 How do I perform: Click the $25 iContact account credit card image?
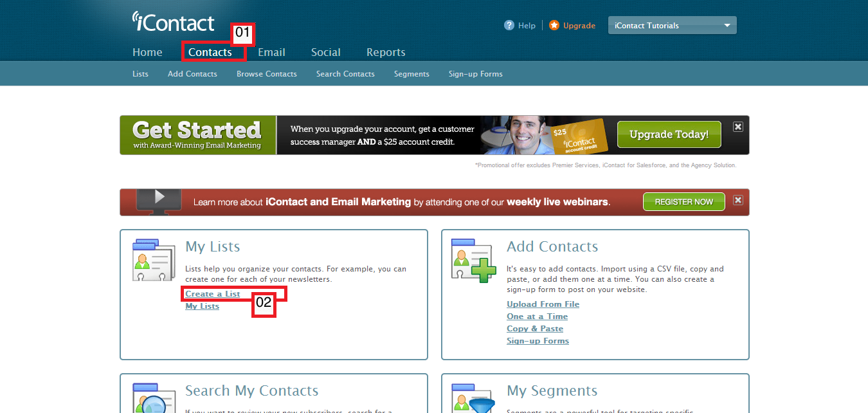click(581, 137)
